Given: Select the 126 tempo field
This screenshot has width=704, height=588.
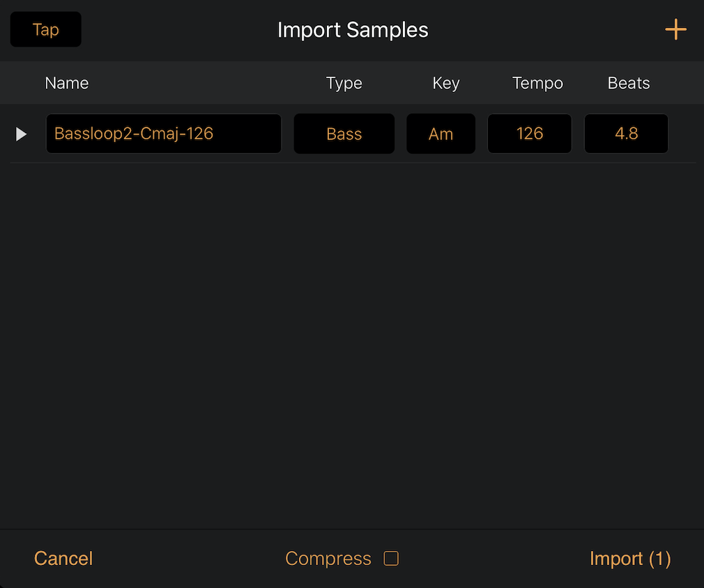Looking at the screenshot, I should coord(529,134).
